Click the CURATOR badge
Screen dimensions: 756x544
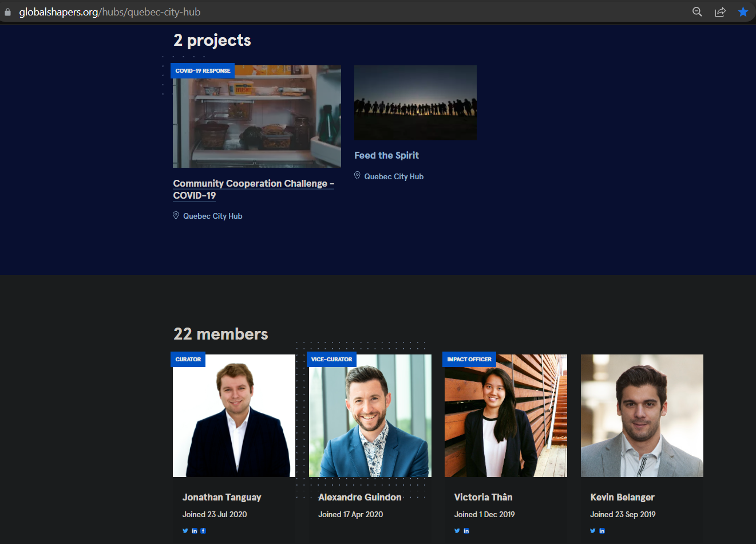click(x=188, y=359)
